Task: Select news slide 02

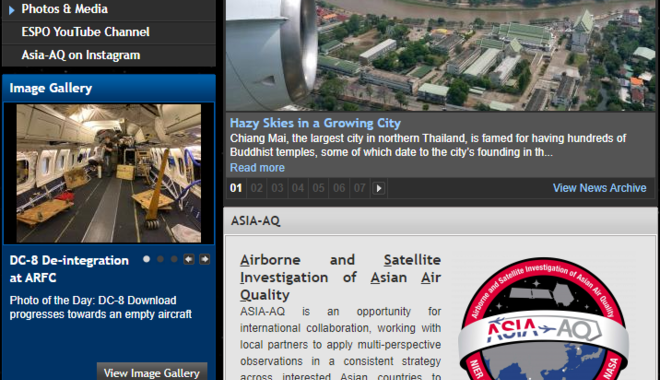Action: 257,188
